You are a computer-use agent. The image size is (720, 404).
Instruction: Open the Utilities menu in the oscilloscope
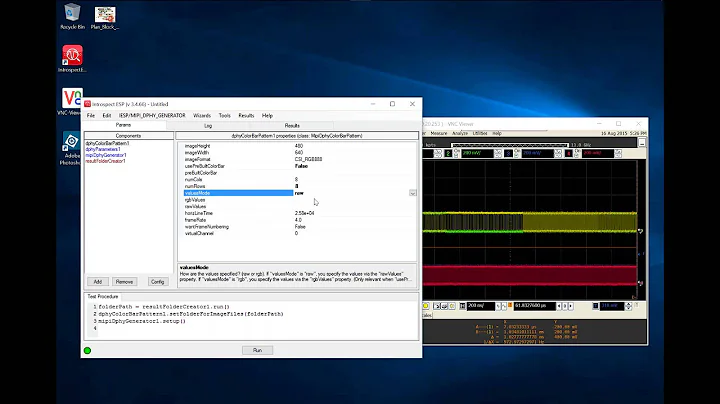(x=480, y=133)
